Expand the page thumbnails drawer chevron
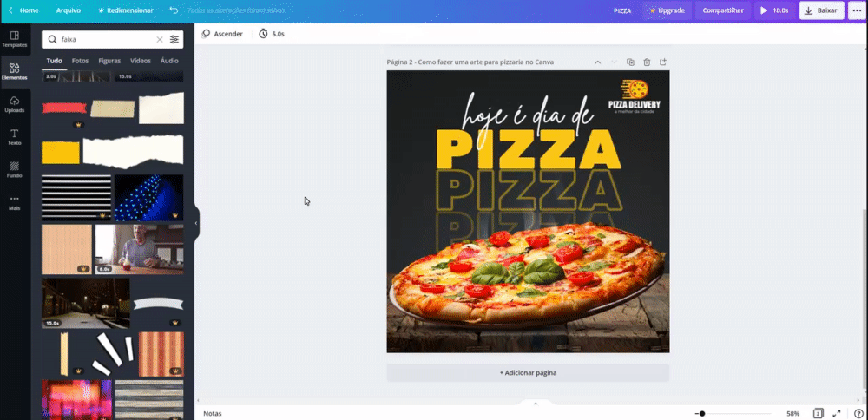 point(536,404)
